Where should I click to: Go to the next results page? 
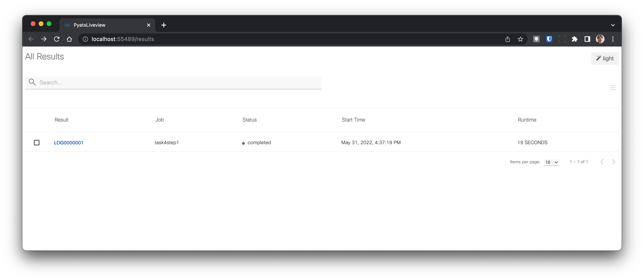point(614,162)
